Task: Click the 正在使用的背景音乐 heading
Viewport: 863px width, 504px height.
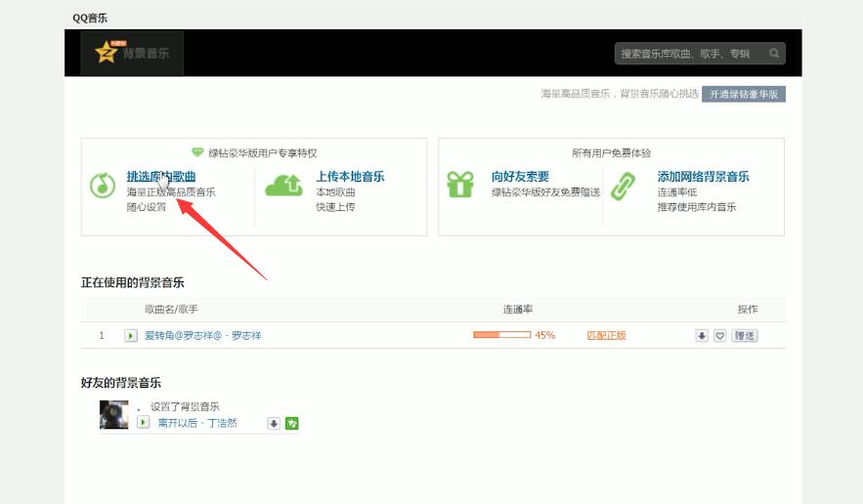Action: (133, 282)
